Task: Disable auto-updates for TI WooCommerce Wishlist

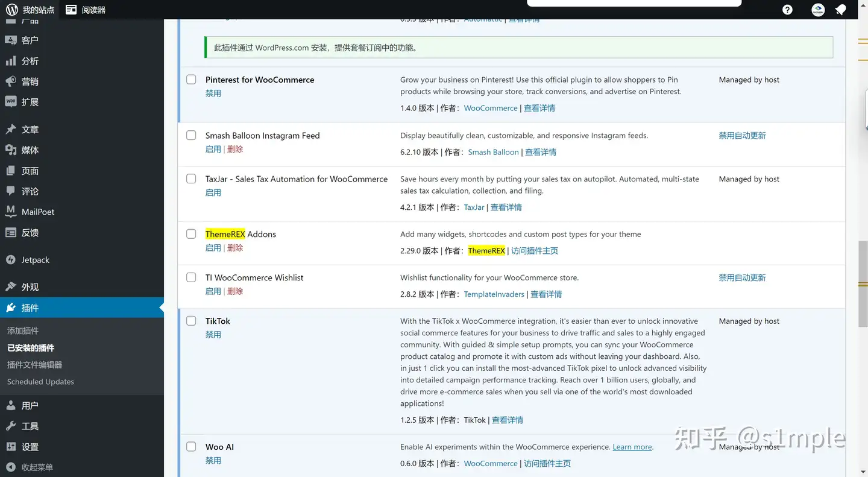Action: [x=742, y=278]
